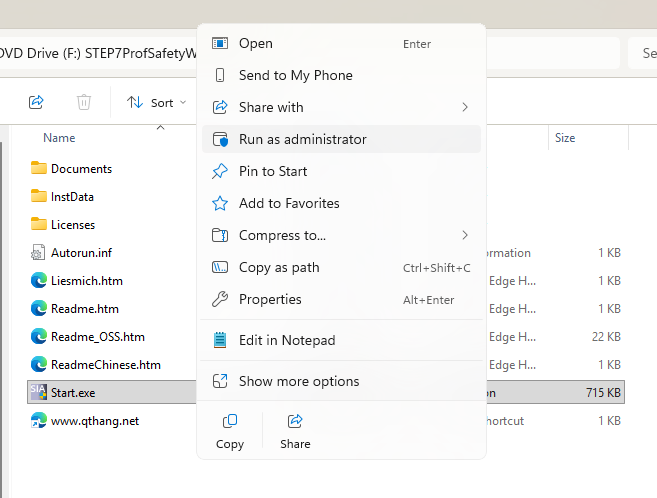Select the Documents folder icon
Viewport: 657px width, 498px height.
tap(39, 169)
